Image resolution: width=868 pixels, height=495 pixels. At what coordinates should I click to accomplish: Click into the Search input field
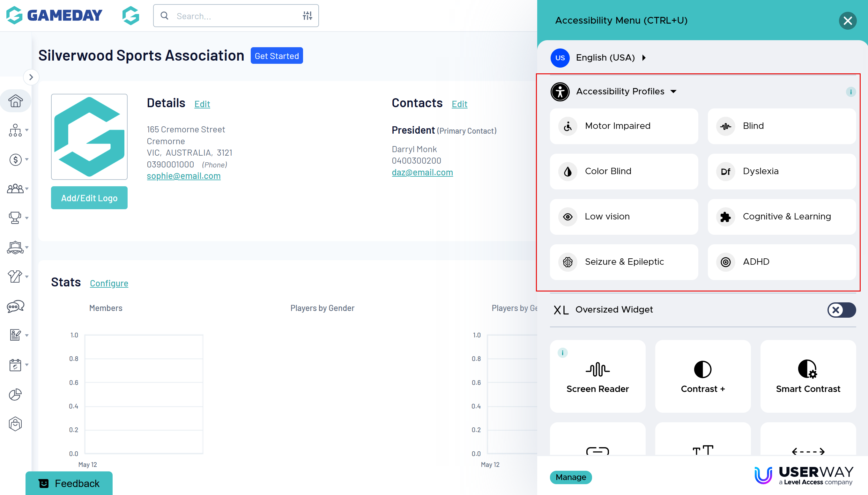click(x=234, y=16)
